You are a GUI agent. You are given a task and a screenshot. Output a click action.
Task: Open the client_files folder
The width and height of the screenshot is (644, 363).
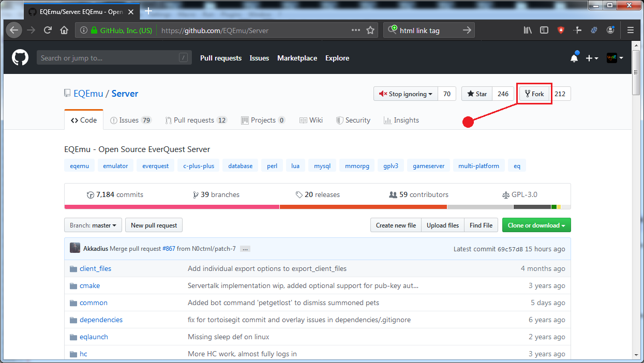[x=95, y=268]
